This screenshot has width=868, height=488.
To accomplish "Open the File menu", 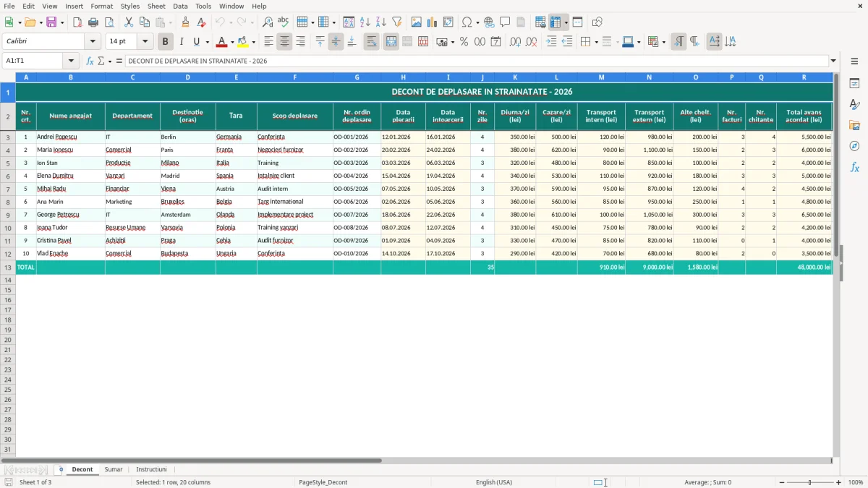I will click(9, 6).
